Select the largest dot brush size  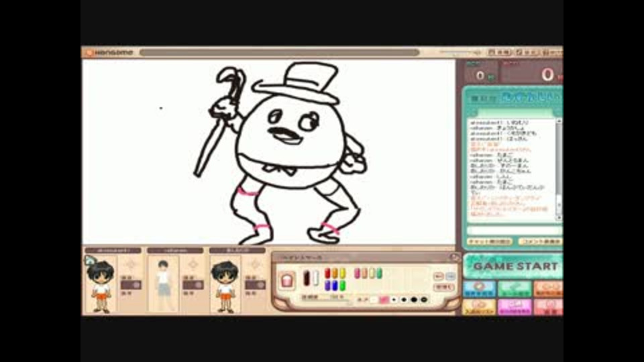click(414, 300)
